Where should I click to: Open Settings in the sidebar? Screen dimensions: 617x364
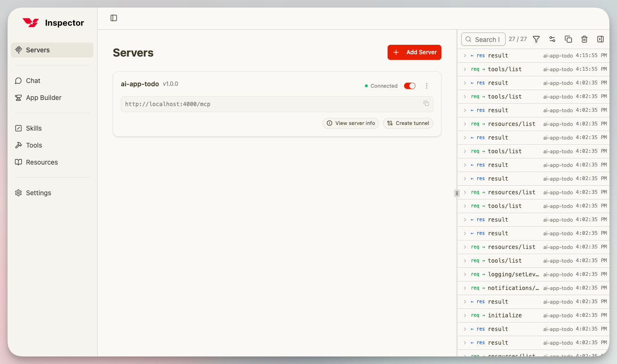[52, 193]
